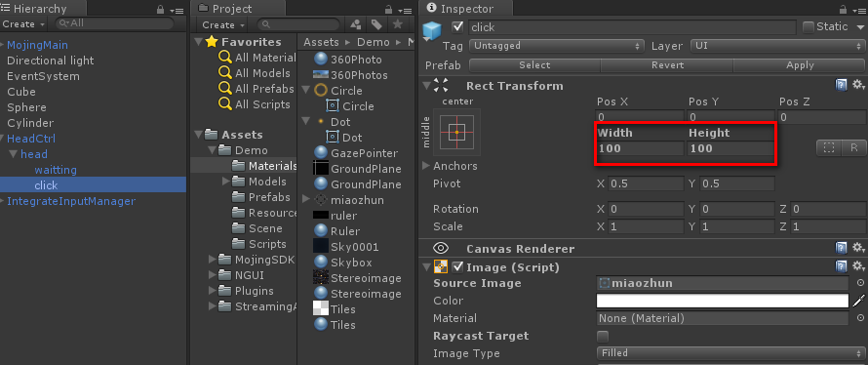The width and height of the screenshot is (868, 365).
Task: Open object picker circle for Material field
Action: click(x=860, y=318)
